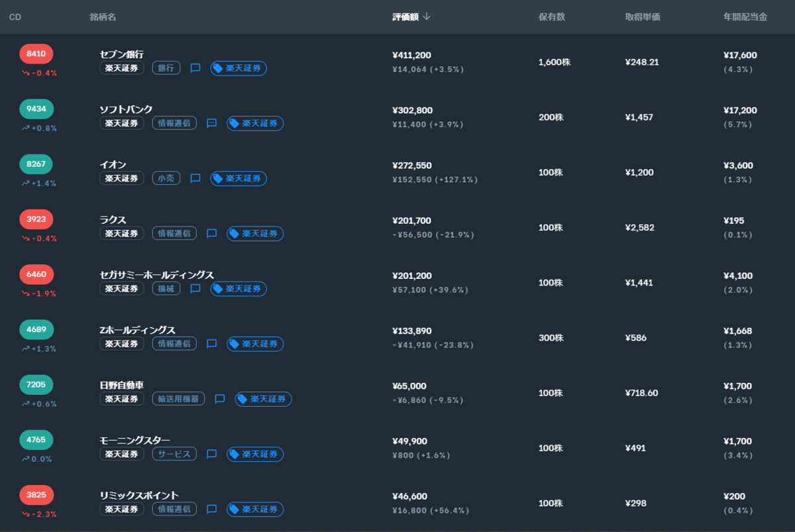Image resolution: width=795 pixels, height=532 pixels.
Task: Sort by the 銘柄名 column header
Action: (x=103, y=17)
